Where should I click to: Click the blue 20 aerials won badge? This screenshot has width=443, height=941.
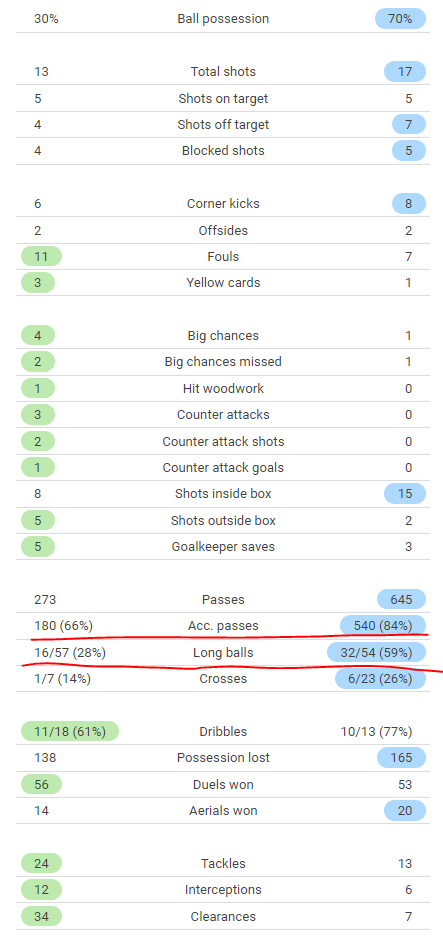pyautogui.click(x=405, y=811)
